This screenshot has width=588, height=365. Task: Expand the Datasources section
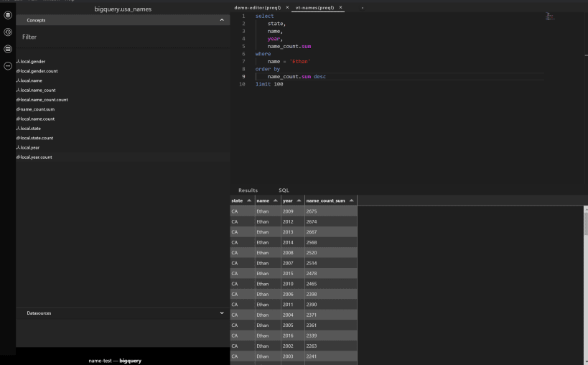point(221,313)
